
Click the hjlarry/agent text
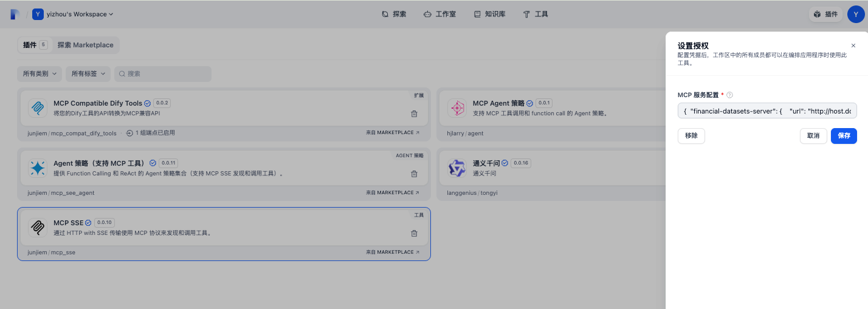[465, 133]
